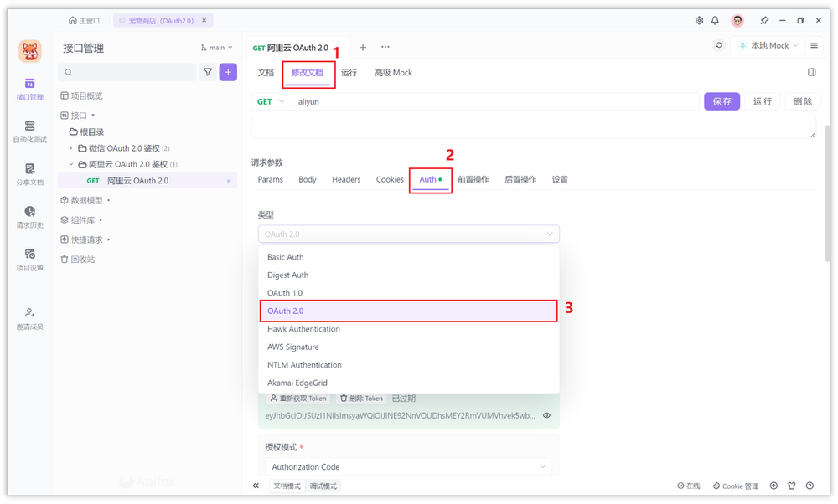
Task: Open the 自动化测试 panel in the sidebar
Action: 30,132
